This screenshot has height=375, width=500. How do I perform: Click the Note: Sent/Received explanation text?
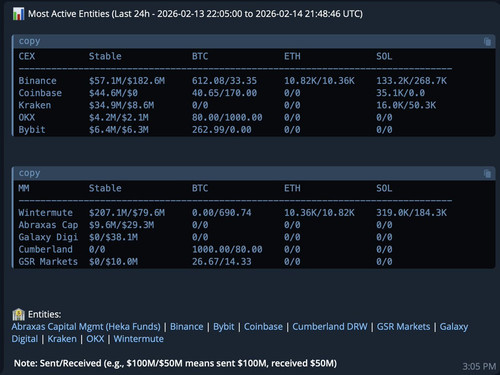(175, 363)
